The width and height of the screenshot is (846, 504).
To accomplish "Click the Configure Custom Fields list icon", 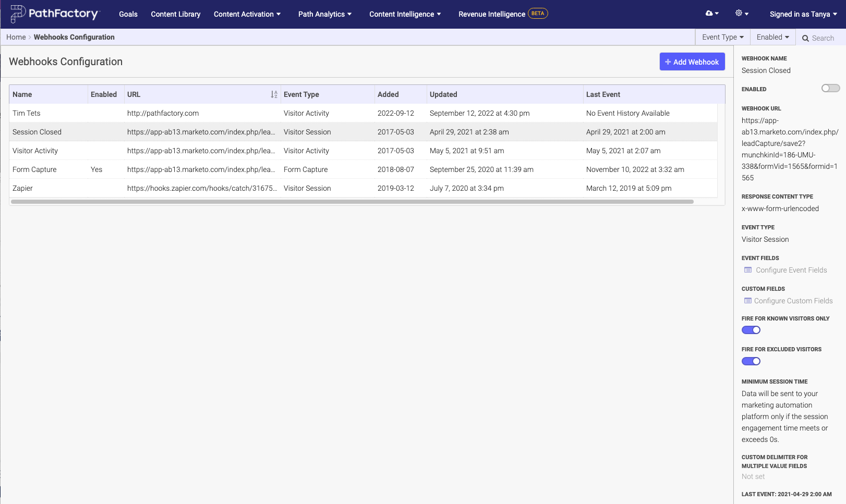I will [748, 301].
